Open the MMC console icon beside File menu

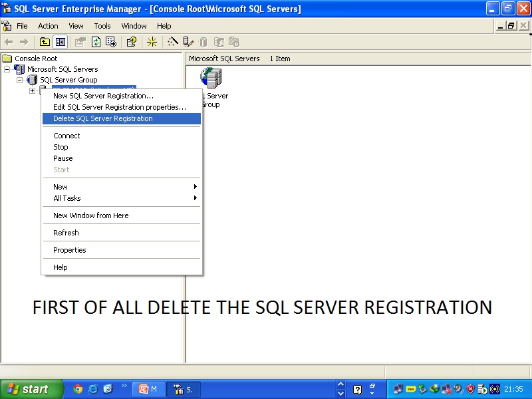7,26
